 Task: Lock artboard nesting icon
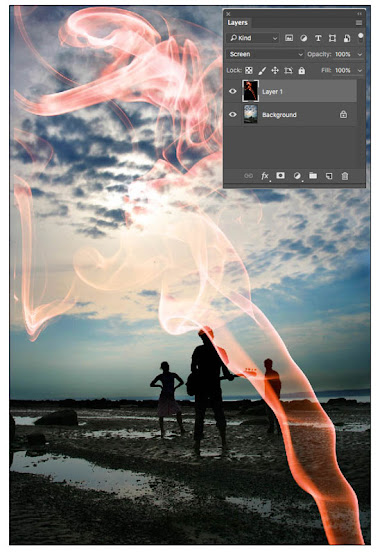coord(288,70)
